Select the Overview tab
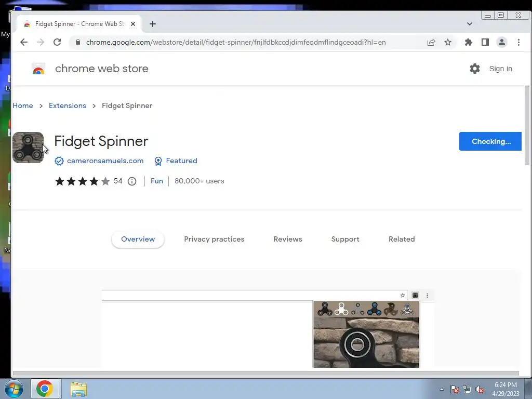 click(x=138, y=239)
